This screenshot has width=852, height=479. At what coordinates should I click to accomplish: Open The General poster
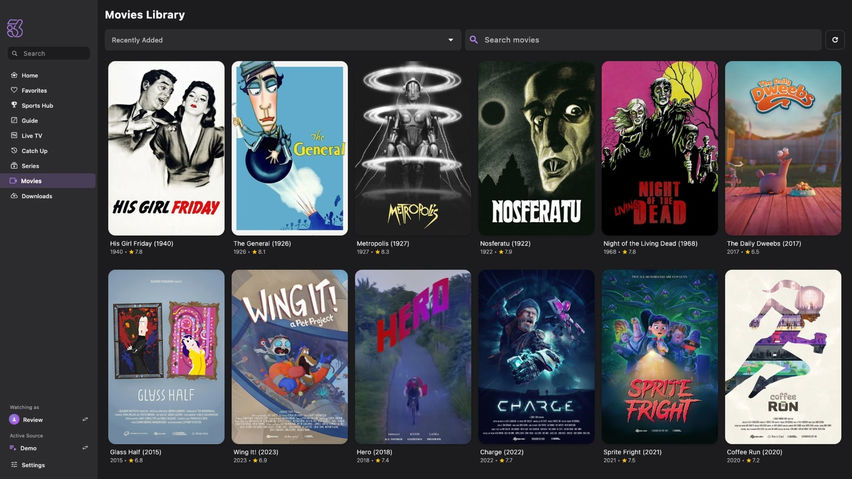[x=290, y=148]
